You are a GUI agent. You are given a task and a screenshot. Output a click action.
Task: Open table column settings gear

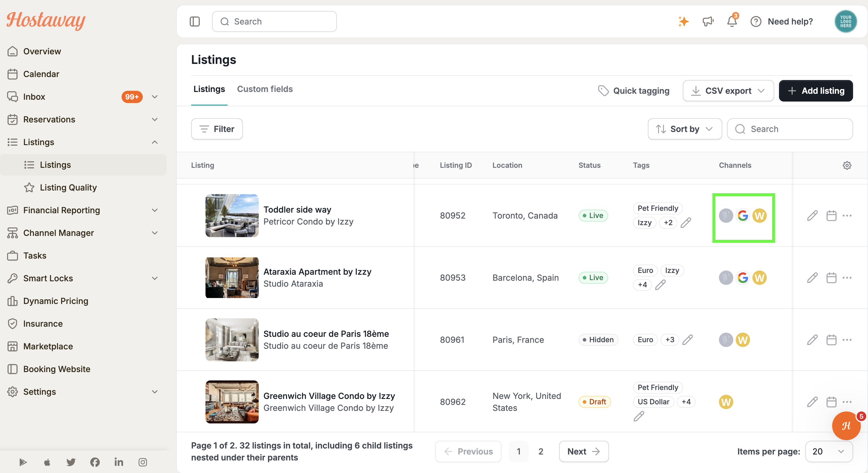click(x=847, y=165)
